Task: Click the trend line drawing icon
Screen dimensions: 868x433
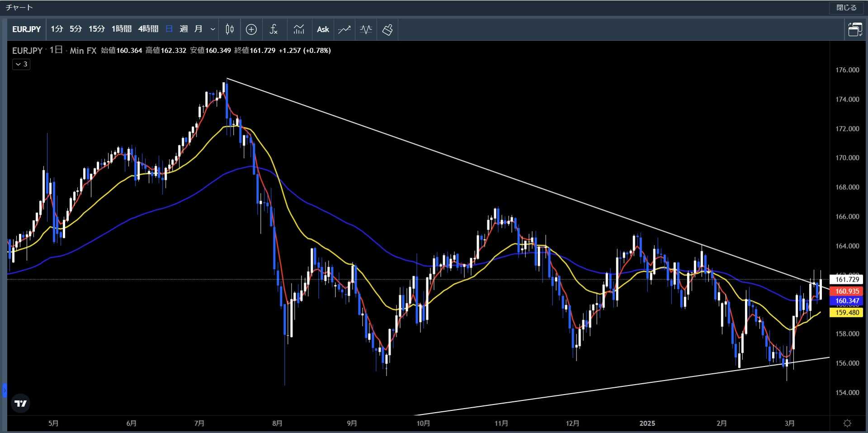Action: (x=344, y=29)
